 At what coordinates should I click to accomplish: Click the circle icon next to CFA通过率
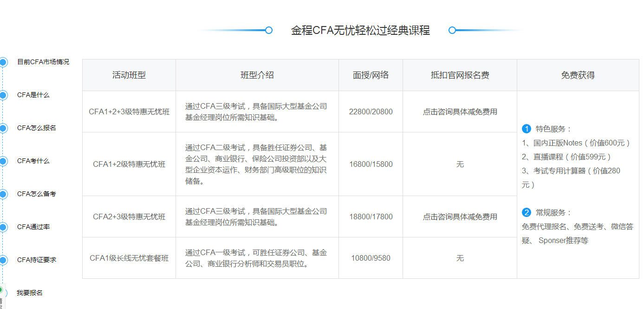tap(4, 228)
